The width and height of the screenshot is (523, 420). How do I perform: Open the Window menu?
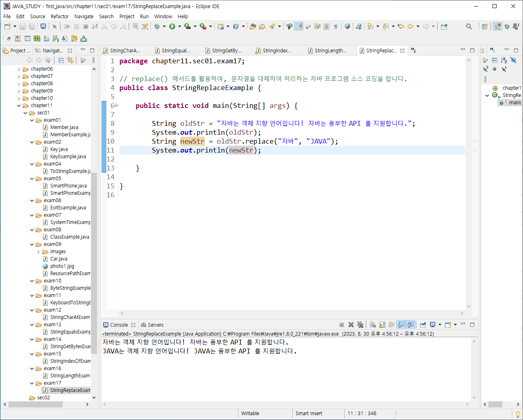click(x=163, y=16)
